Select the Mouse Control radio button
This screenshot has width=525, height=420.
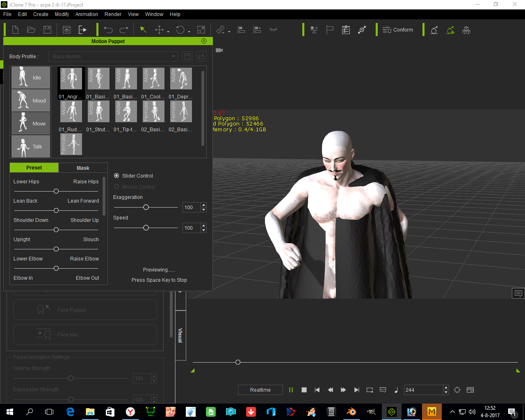pyautogui.click(x=116, y=187)
